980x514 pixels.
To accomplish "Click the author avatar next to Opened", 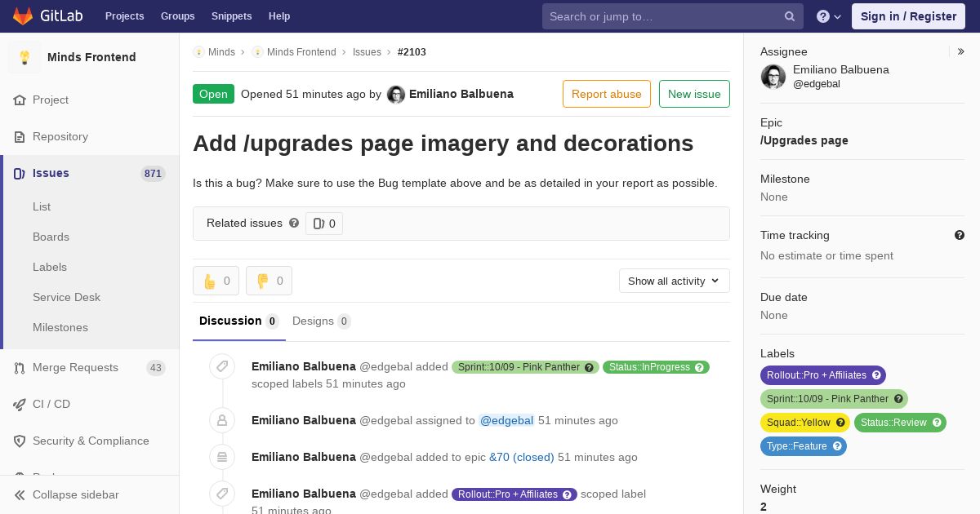I will pos(396,94).
